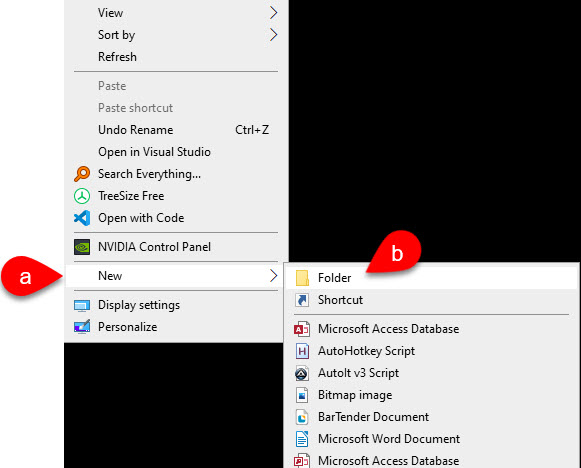Open the Sort by menu entry
581x468 pixels.
click(176, 35)
